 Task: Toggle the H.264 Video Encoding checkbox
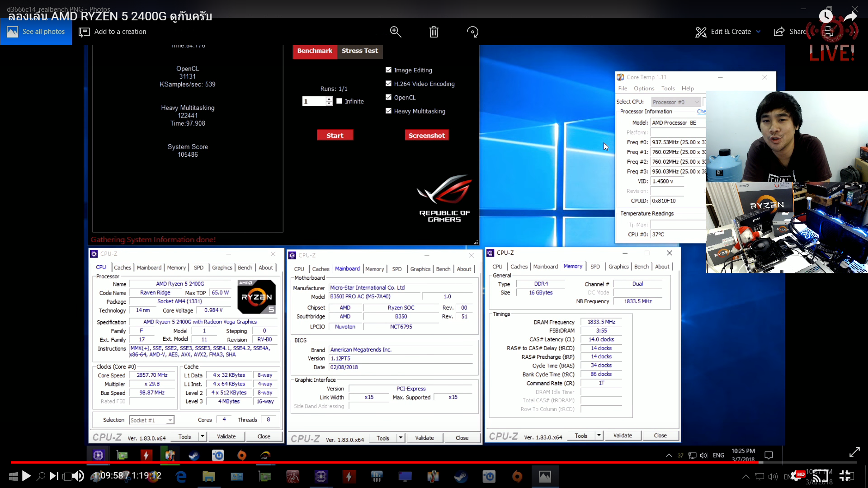(388, 83)
